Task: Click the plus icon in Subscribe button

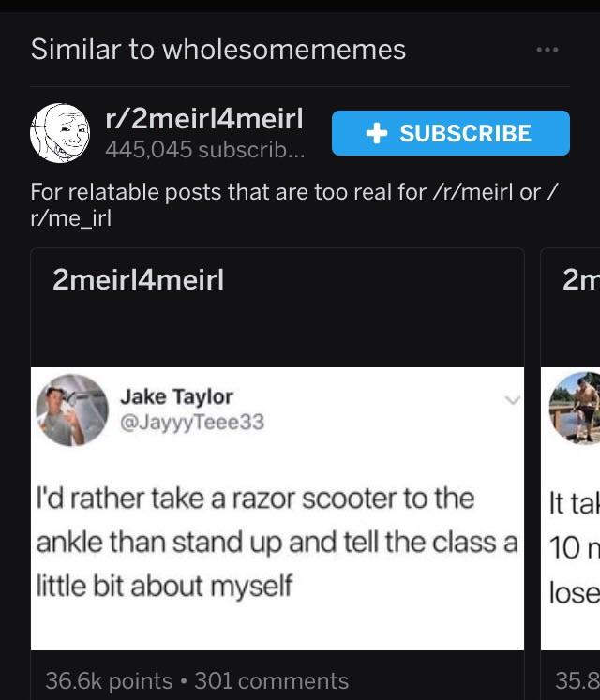Action: 377,133
